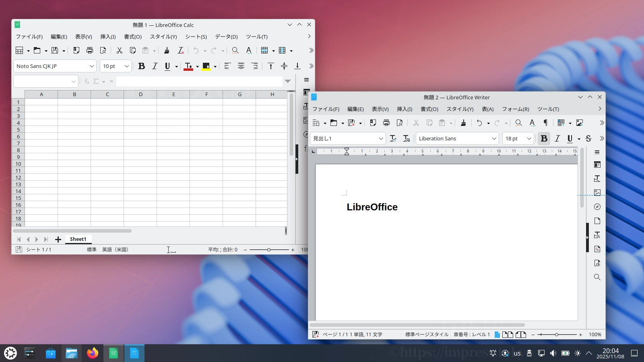The image size is (644, 362).
Task: Click 英語 (米国) language in Calc status bar
Action: (x=115, y=250)
